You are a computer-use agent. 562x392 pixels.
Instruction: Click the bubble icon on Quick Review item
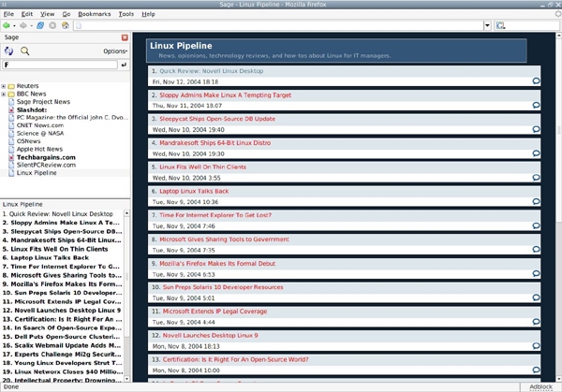pos(536,80)
